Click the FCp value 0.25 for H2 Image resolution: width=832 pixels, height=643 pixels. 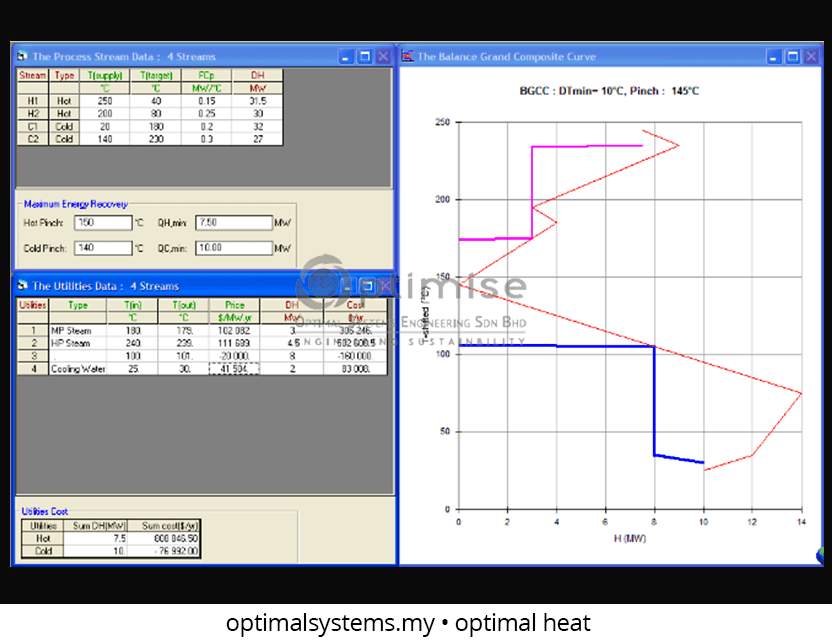coord(207,113)
